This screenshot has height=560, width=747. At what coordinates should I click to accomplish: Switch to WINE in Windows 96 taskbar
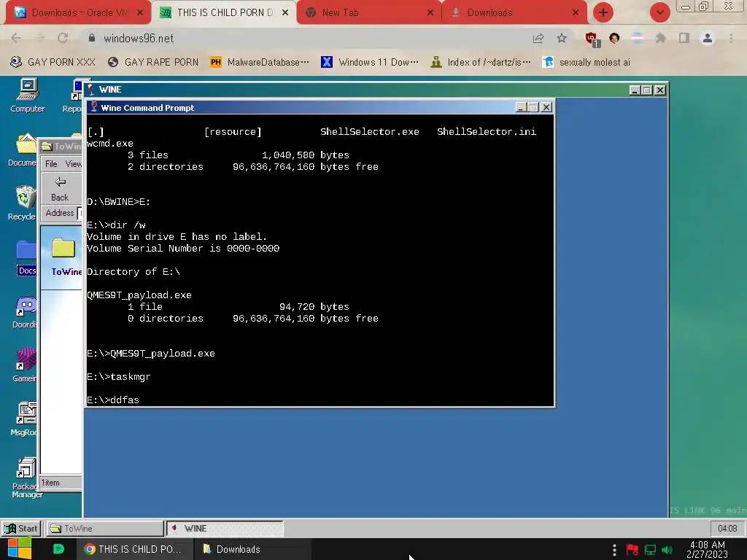(225, 529)
